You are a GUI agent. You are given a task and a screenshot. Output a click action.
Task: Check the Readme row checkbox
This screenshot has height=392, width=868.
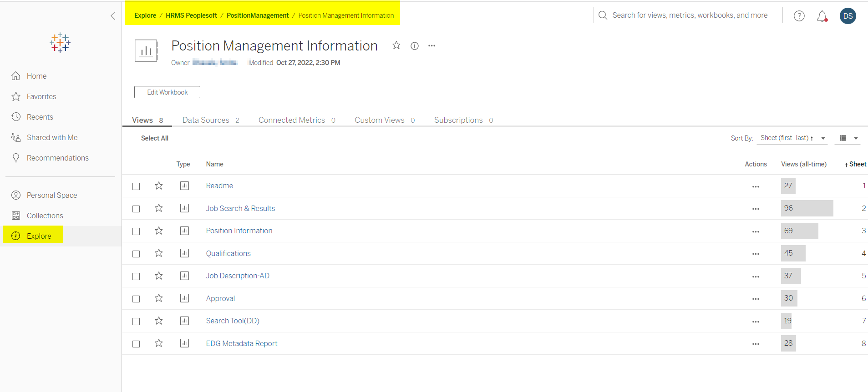136,186
